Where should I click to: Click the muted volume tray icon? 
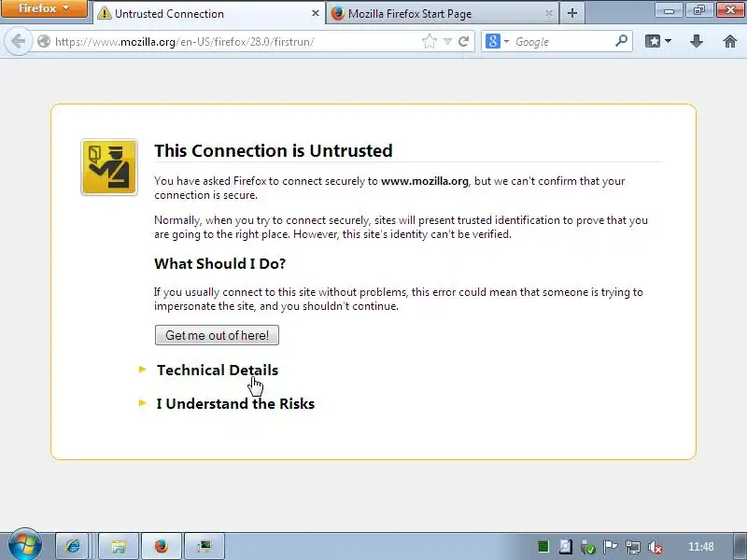[655, 548]
